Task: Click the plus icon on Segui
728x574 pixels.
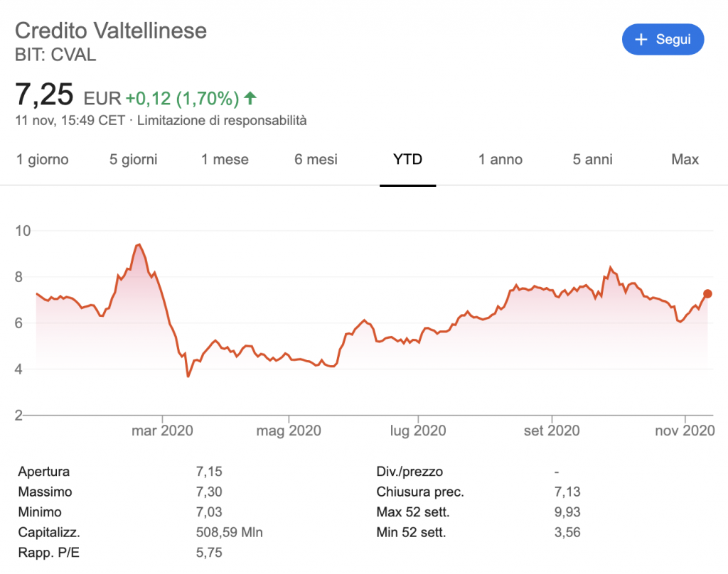Action: (x=641, y=40)
